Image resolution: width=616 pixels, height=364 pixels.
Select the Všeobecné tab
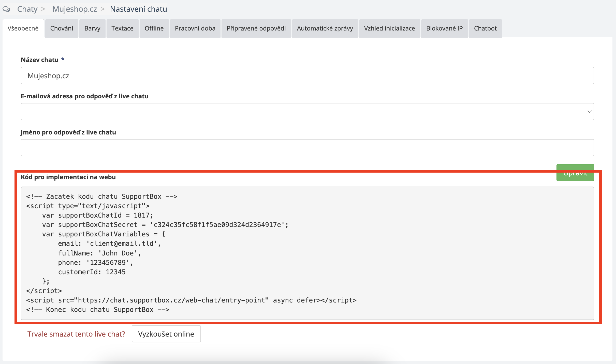click(x=23, y=28)
